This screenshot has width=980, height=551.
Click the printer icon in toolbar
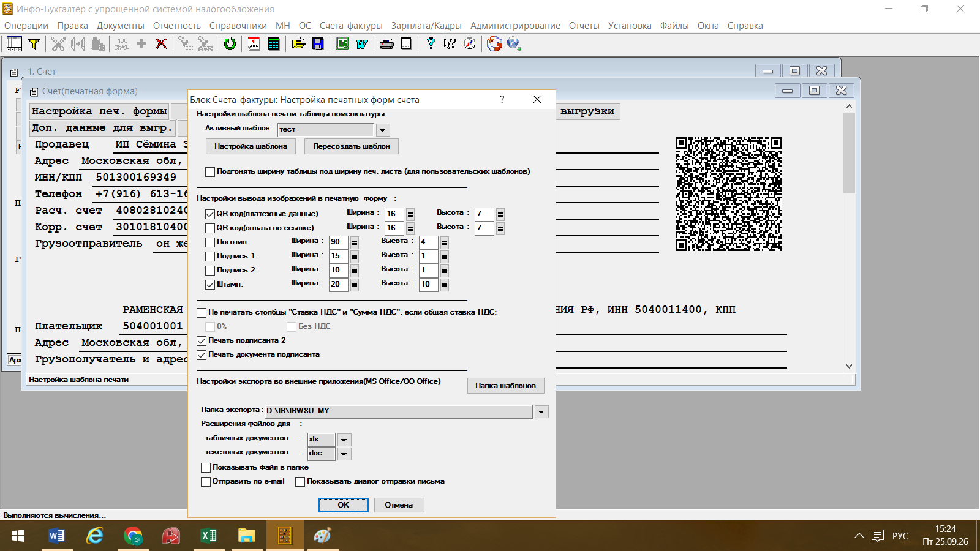[x=386, y=43]
